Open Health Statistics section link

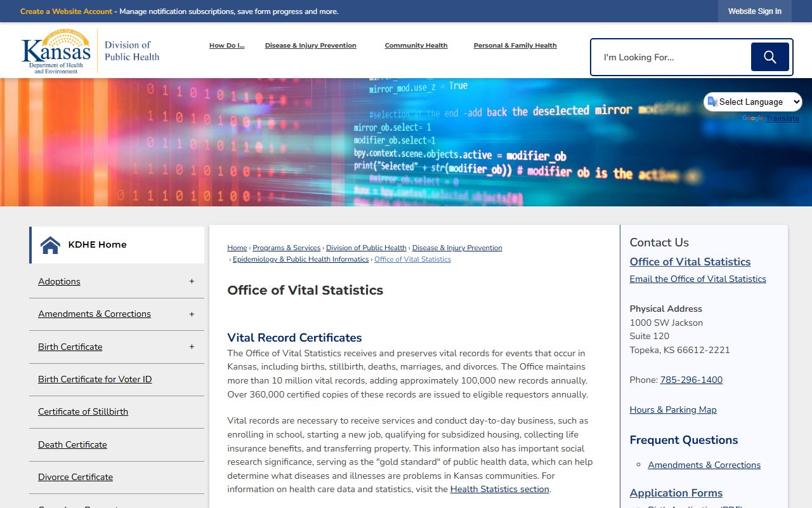click(500, 489)
